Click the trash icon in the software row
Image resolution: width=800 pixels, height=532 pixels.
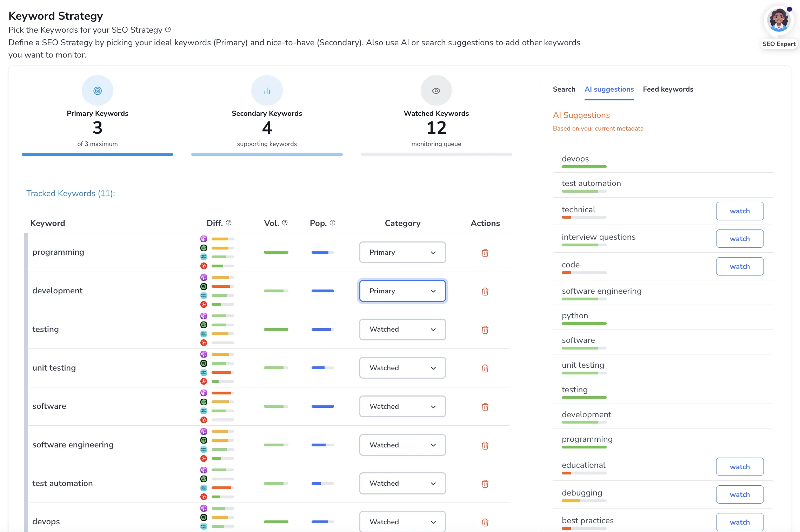pyautogui.click(x=485, y=407)
